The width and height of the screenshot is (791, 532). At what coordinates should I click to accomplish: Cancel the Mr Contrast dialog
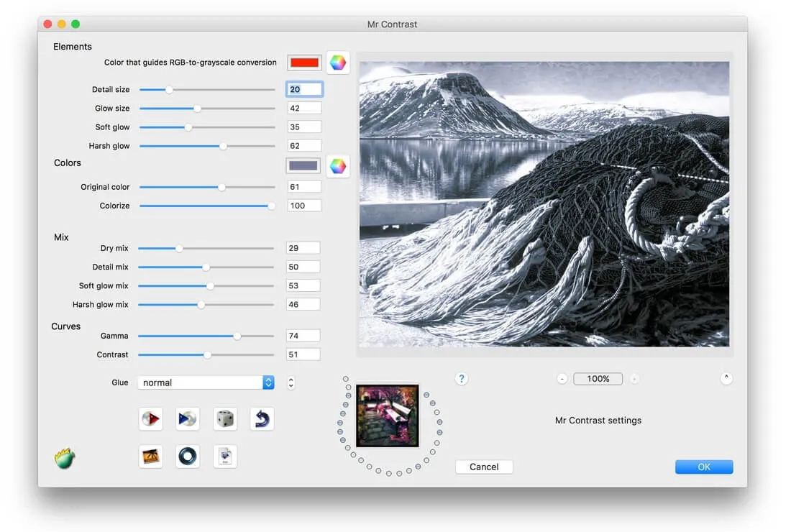[x=483, y=467]
